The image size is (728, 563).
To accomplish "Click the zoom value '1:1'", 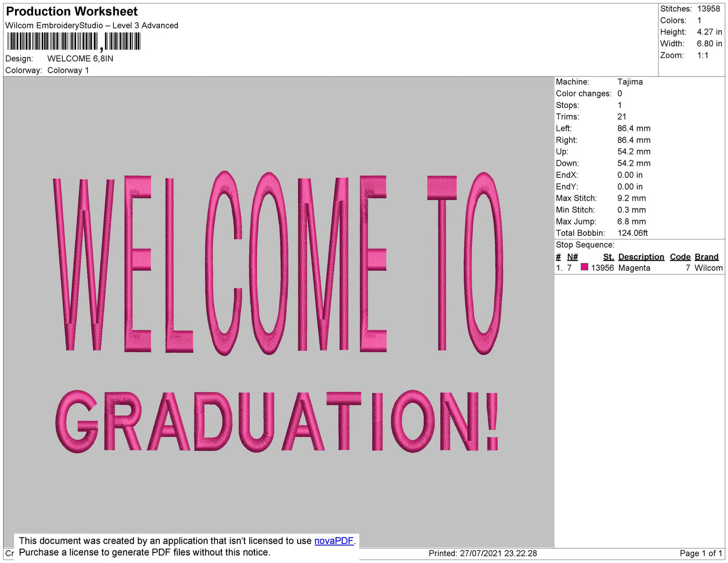I will (x=703, y=55).
